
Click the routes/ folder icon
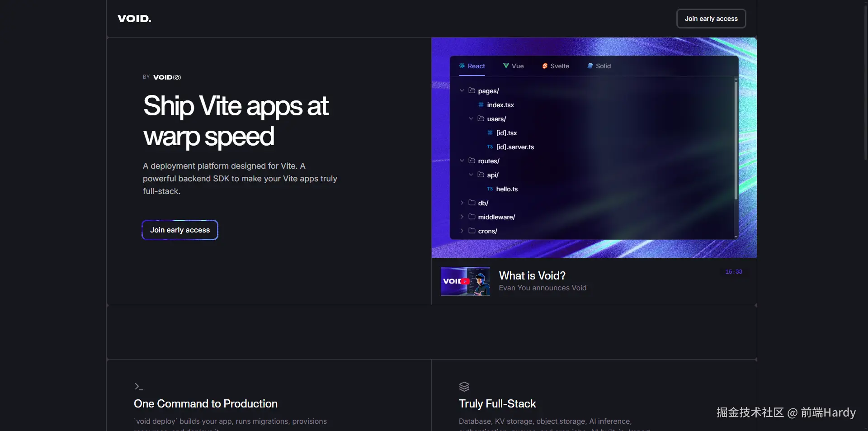(x=472, y=161)
